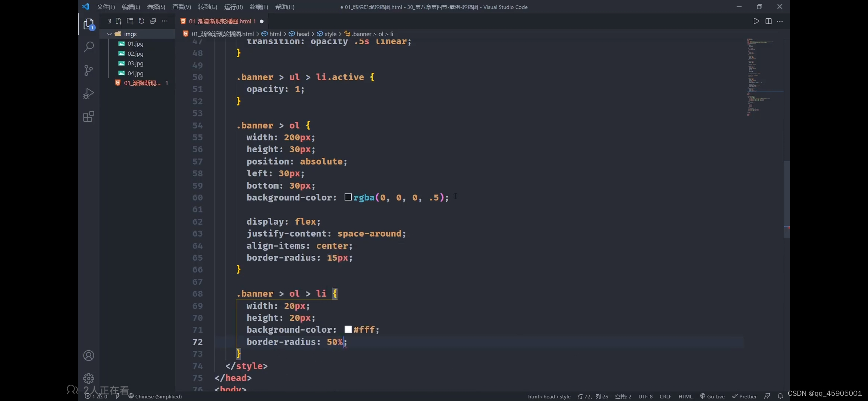Open the Search view in activity bar

89,47
